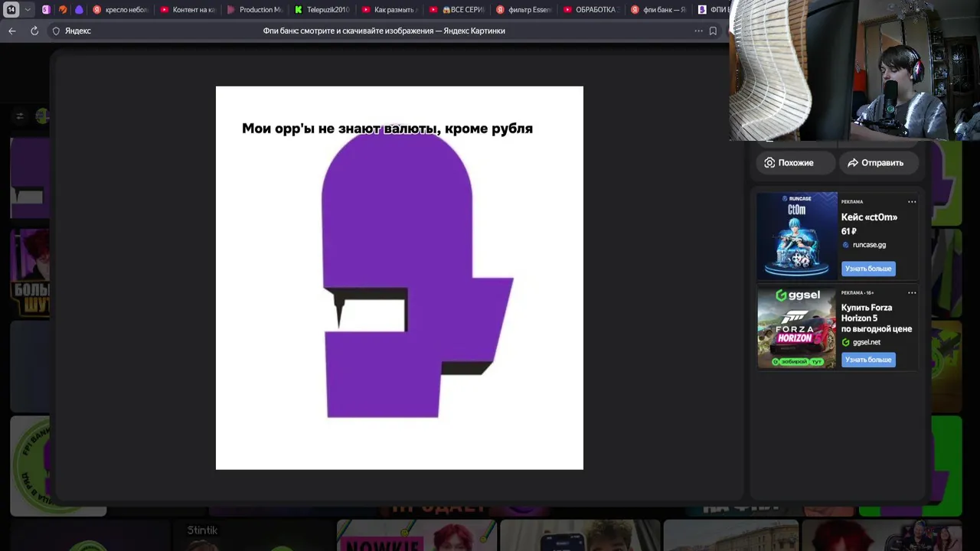Click the 'РЕКЛАМА · 16+' label on ggsel ad
The image size is (980, 551).
point(857,292)
